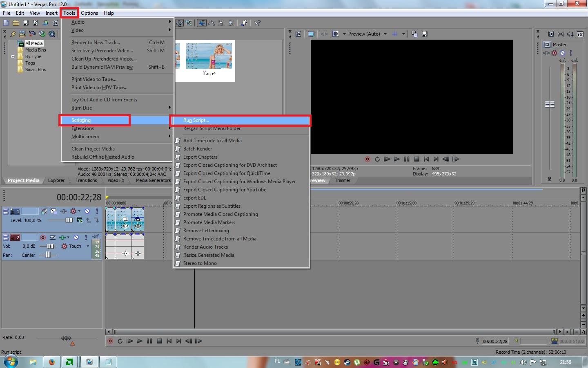Solo video track 1

coord(97,211)
